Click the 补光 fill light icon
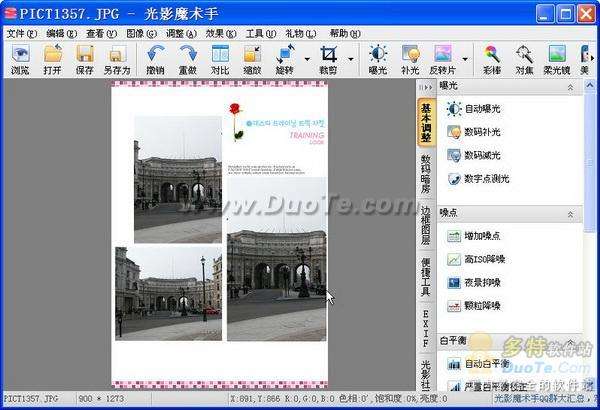 click(410, 59)
